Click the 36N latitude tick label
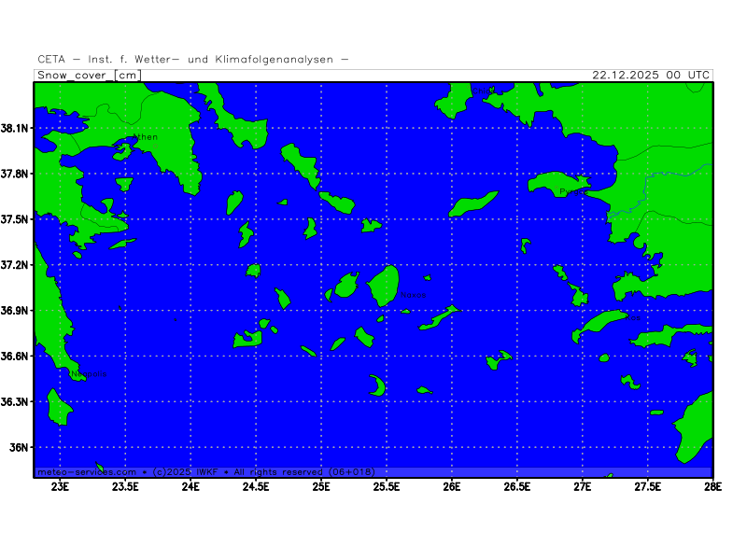The width and height of the screenshot is (747, 560). [20, 447]
